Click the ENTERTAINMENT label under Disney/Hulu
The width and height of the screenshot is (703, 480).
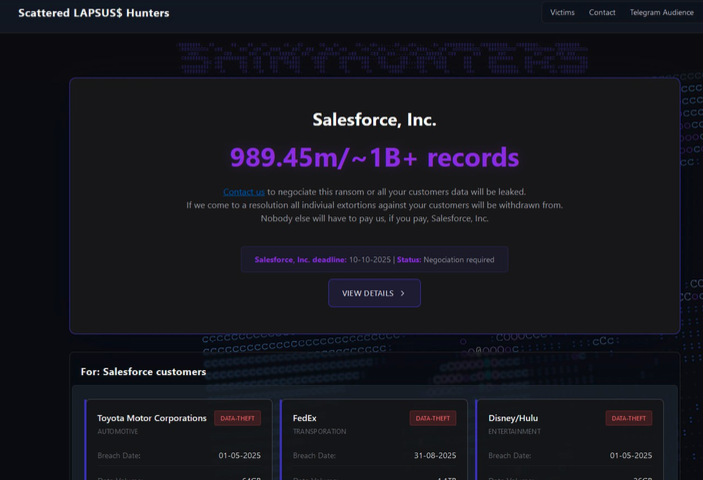(514, 432)
